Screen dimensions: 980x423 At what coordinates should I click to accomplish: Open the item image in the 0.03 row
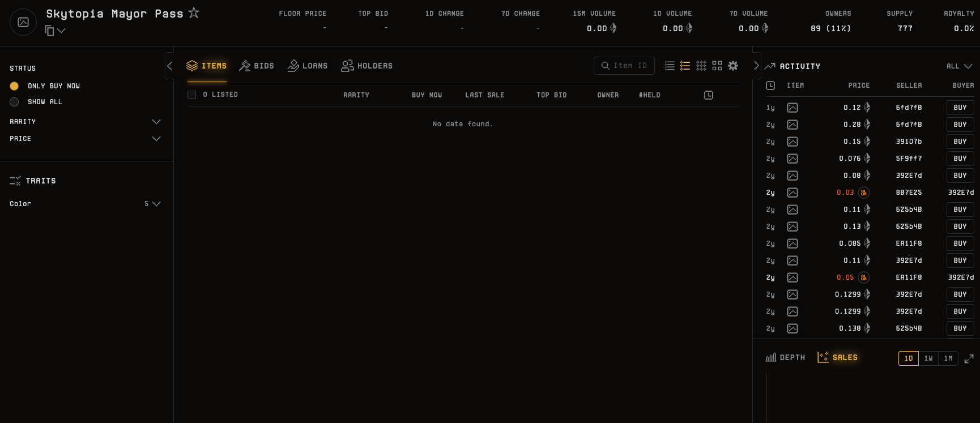pos(792,193)
